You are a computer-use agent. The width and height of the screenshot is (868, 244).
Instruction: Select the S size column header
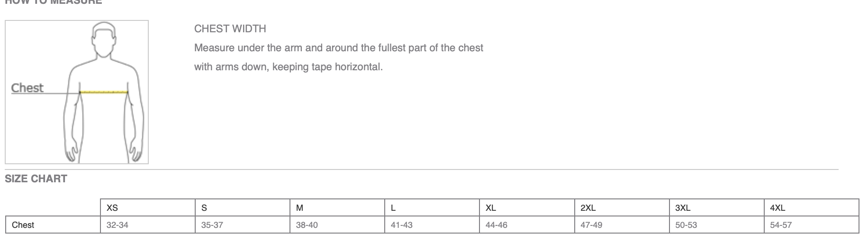coord(204,208)
